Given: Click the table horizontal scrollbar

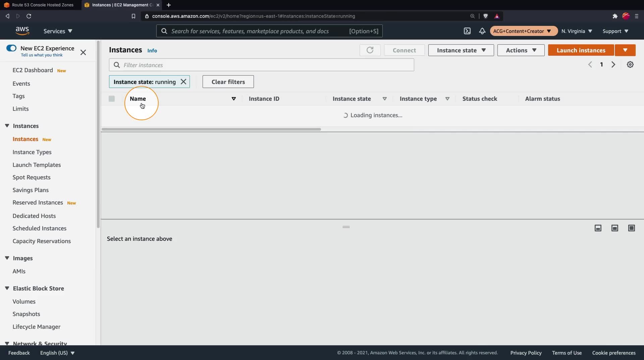Looking at the screenshot, I should point(211,129).
